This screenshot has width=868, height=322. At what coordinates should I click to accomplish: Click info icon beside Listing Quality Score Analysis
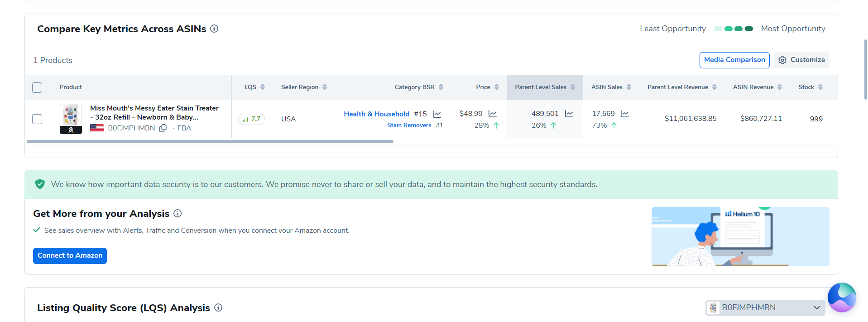pyautogui.click(x=218, y=308)
